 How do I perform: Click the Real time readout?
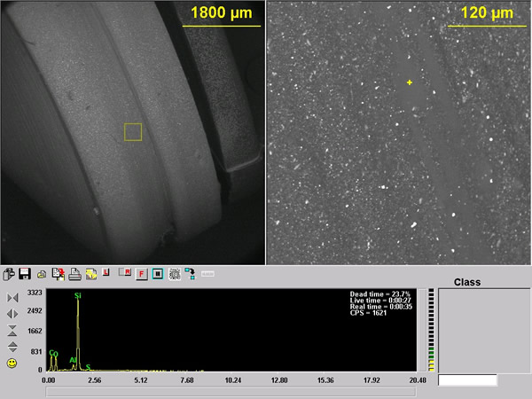(381, 307)
